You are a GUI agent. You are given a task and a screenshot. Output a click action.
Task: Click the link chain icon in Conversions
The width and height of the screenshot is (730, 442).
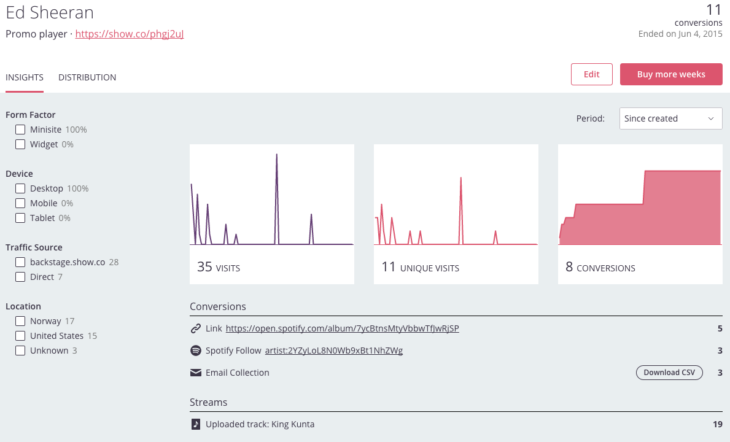coord(196,328)
